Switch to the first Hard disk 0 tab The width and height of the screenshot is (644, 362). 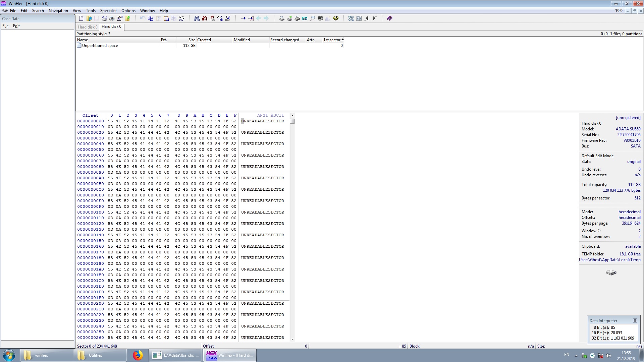88,27
